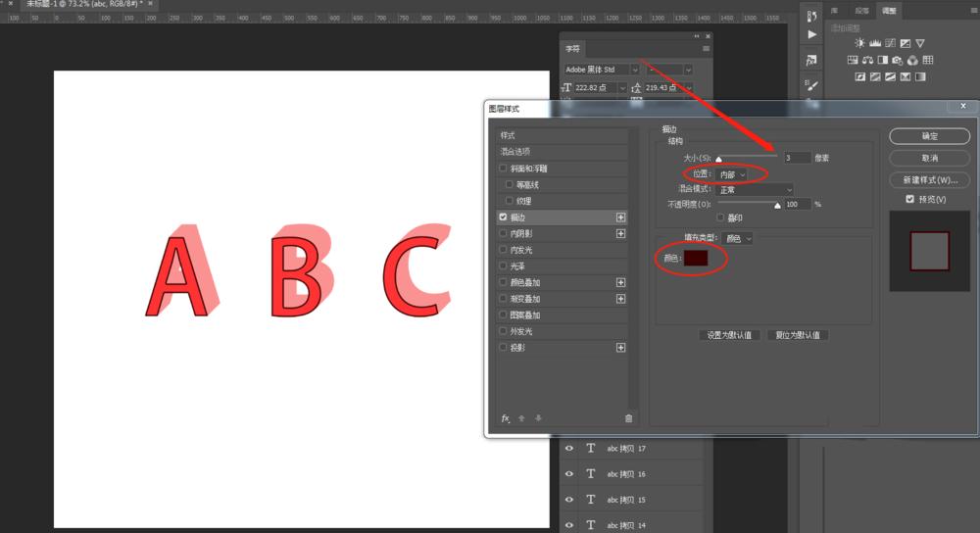Click the 新建样式(W) button
The image size is (980, 533).
point(929,179)
